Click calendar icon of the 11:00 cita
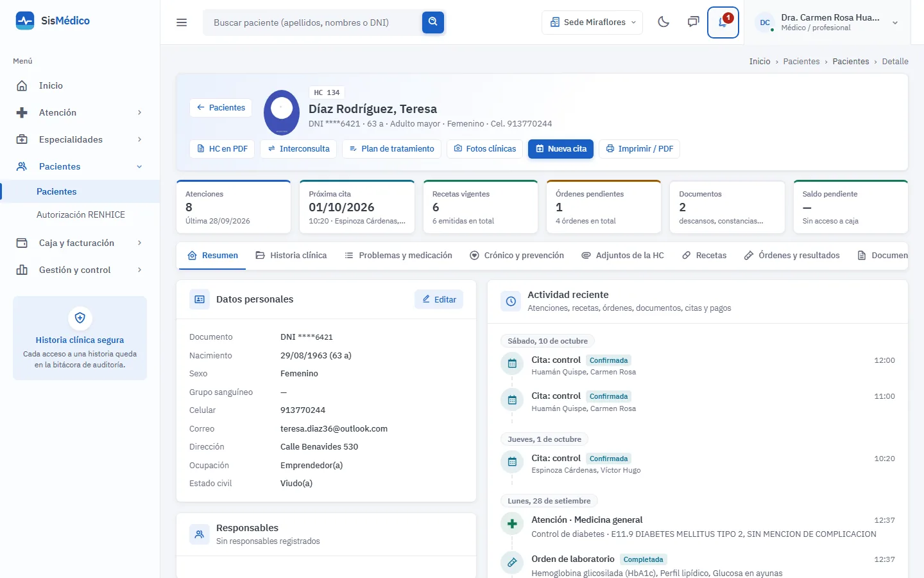The height and width of the screenshot is (578, 924). click(x=512, y=400)
